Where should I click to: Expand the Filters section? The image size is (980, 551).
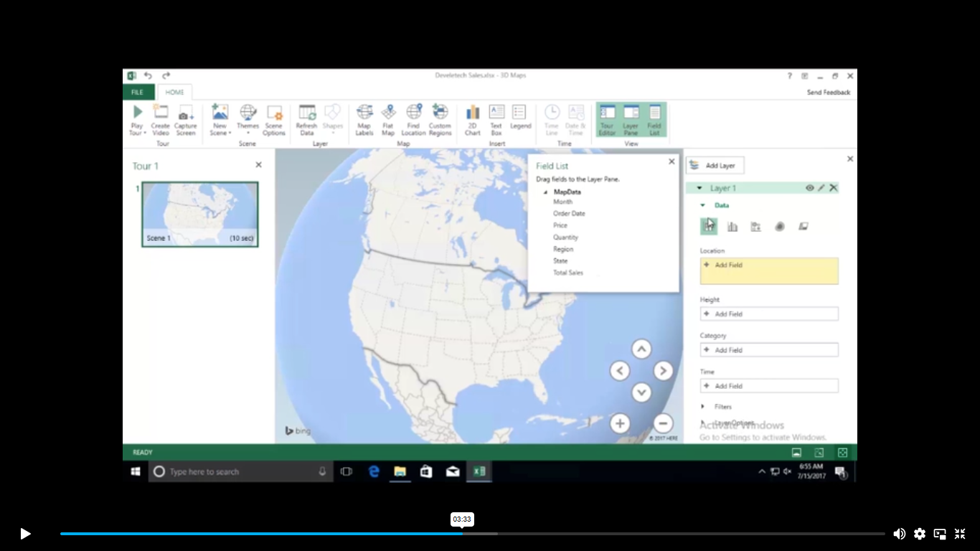click(703, 407)
